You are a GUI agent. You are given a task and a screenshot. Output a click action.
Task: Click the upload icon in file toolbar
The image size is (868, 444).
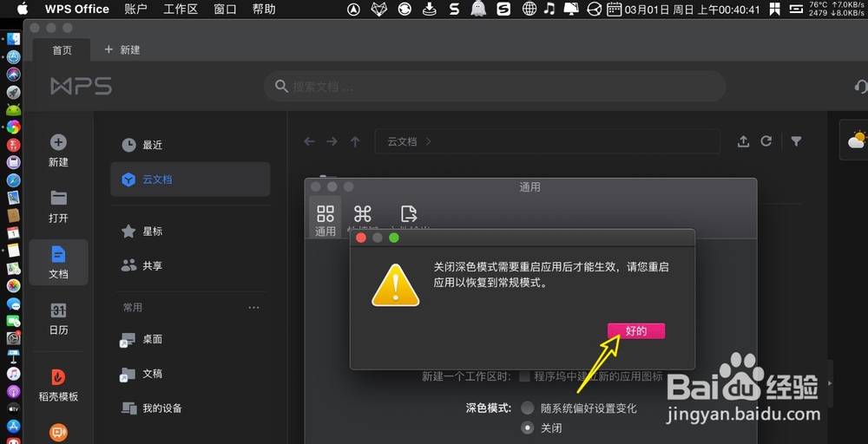[744, 141]
